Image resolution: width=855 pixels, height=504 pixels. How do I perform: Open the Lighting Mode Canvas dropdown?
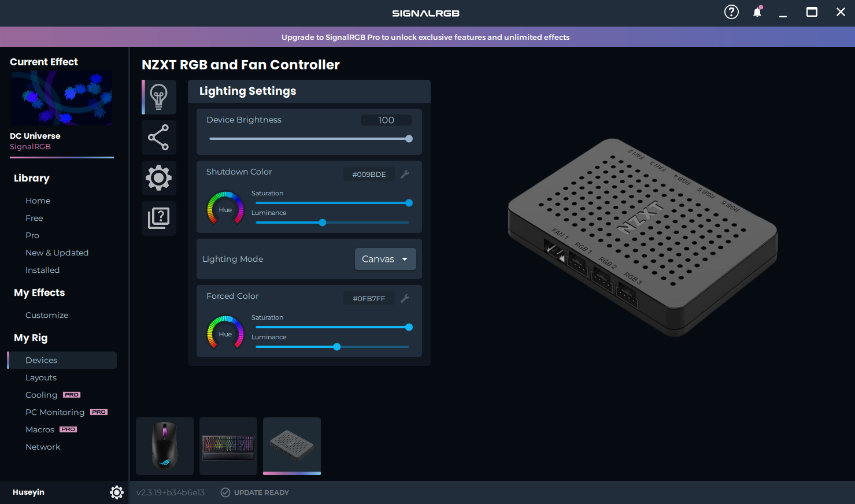click(386, 259)
